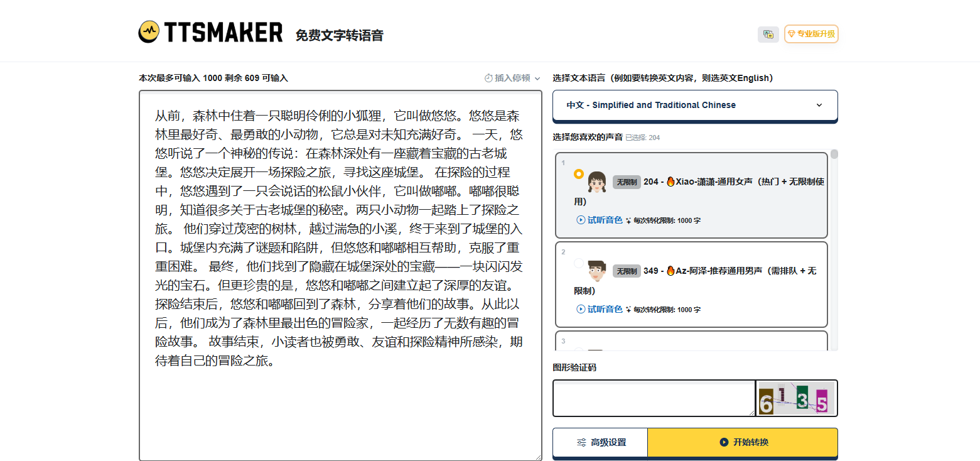
Task: Play the 试听音色 preview for Xiao-潇潇
Action: tap(600, 220)
